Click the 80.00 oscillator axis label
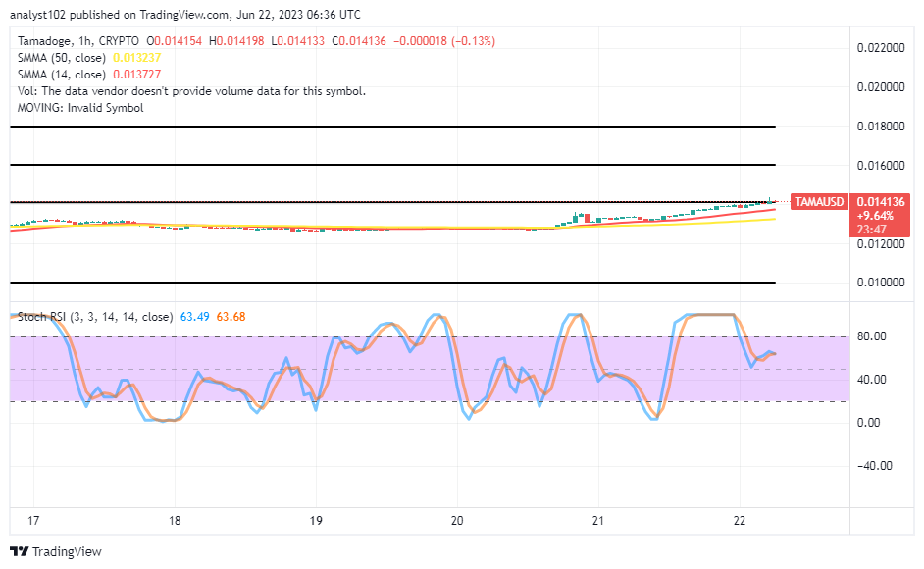This screenshot has height=569, width=924. click(872, 336)
